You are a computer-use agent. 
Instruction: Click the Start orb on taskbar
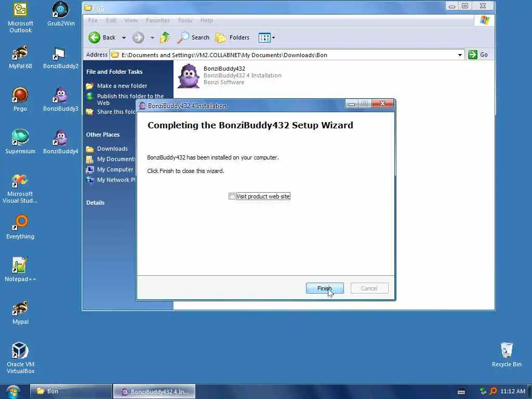tap(13, 392)
